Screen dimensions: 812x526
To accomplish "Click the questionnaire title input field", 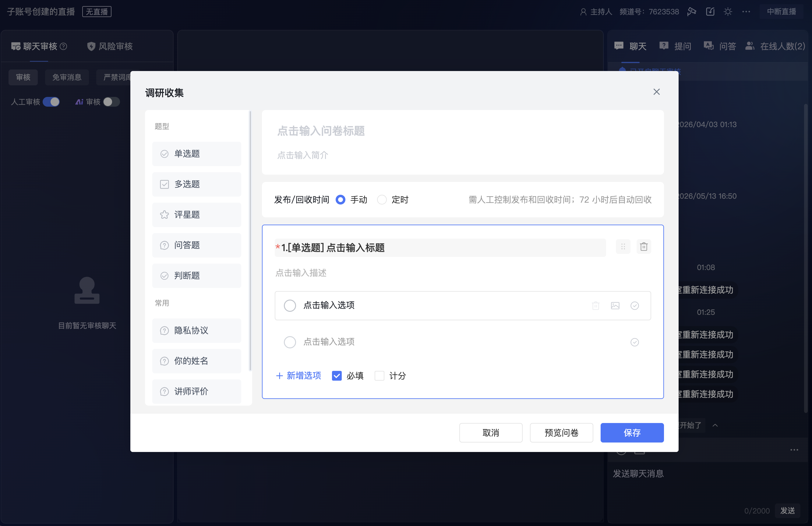I will pos(462,131).
